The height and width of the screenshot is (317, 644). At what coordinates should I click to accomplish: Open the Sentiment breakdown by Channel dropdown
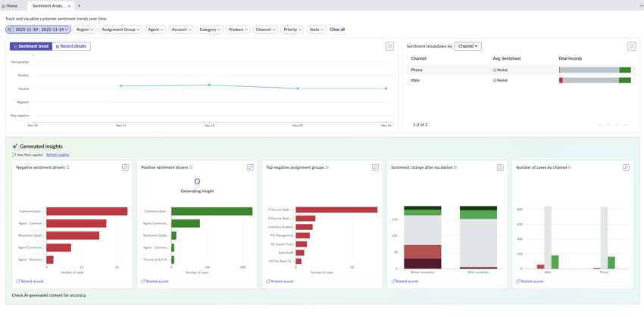(x=467, y=46)
